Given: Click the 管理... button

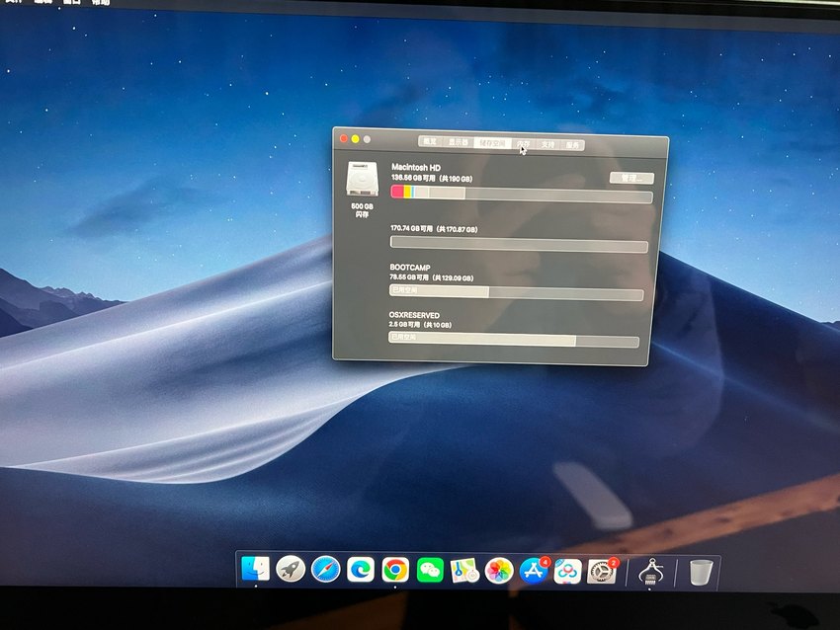Looking at the screenshot, I should point(631,178).
